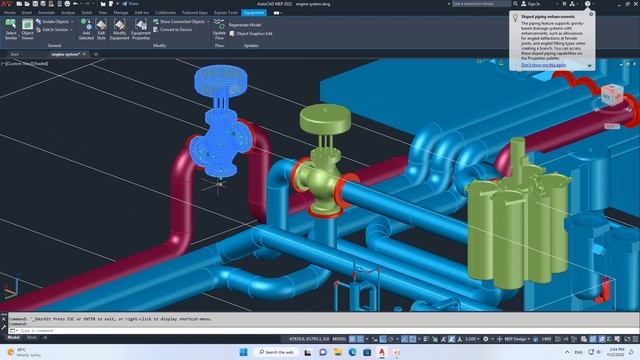Toggle polar tracking in the status bar
This screenshot has height=360, width=640.
tap(391, 339)
